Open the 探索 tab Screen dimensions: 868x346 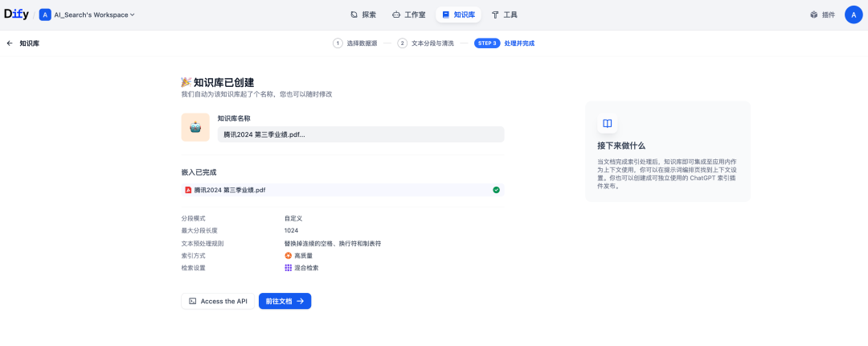click(x=363, y=15)
